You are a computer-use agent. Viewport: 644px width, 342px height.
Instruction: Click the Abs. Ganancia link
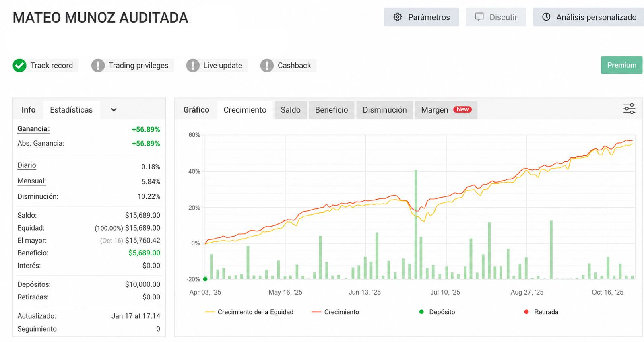pyautogui.click(x=41, y=143)
